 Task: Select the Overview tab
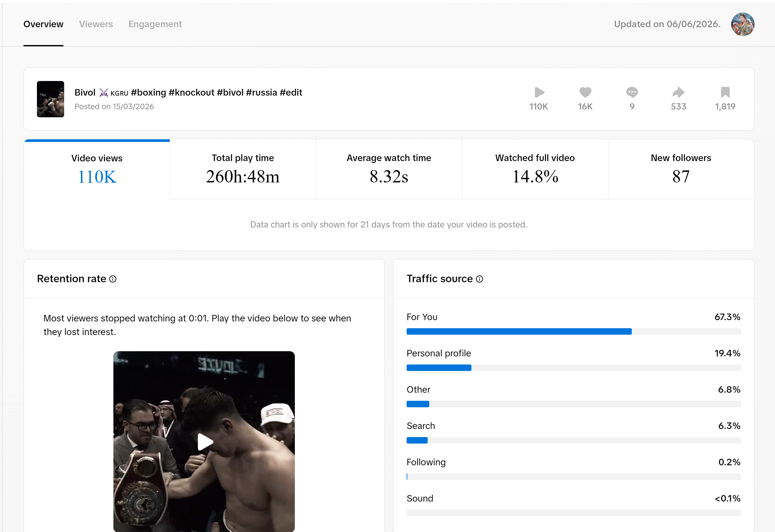(43, 24)
